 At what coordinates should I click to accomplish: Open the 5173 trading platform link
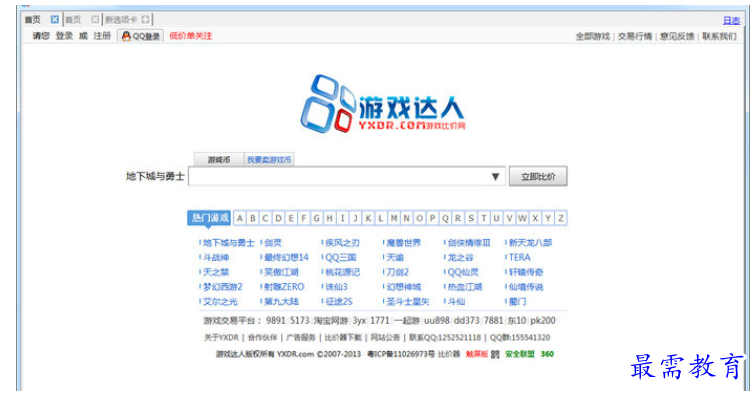tap(300, 320)
